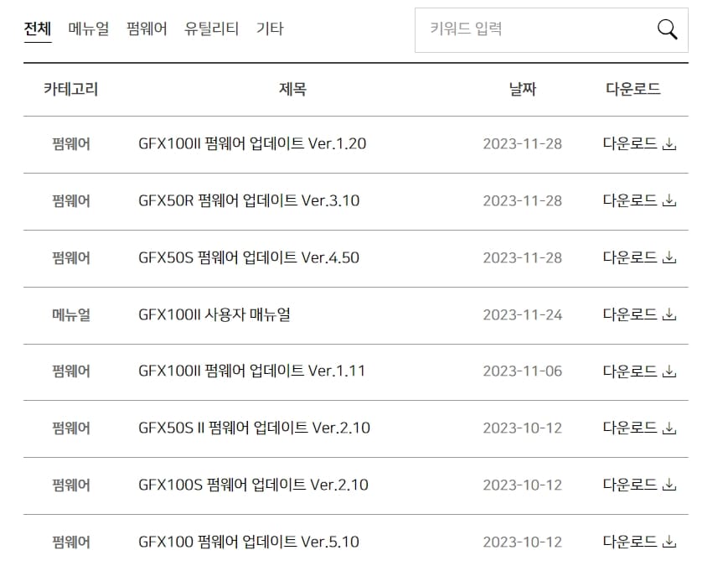Click 다운로드 for GFX50R Ver.3.10 firmware
The width and height of the screenshot is (728, 571).
631,200
